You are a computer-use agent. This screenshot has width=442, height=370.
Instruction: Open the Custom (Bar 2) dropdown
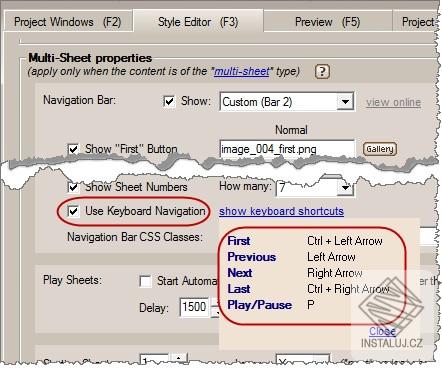coord(287,102)
